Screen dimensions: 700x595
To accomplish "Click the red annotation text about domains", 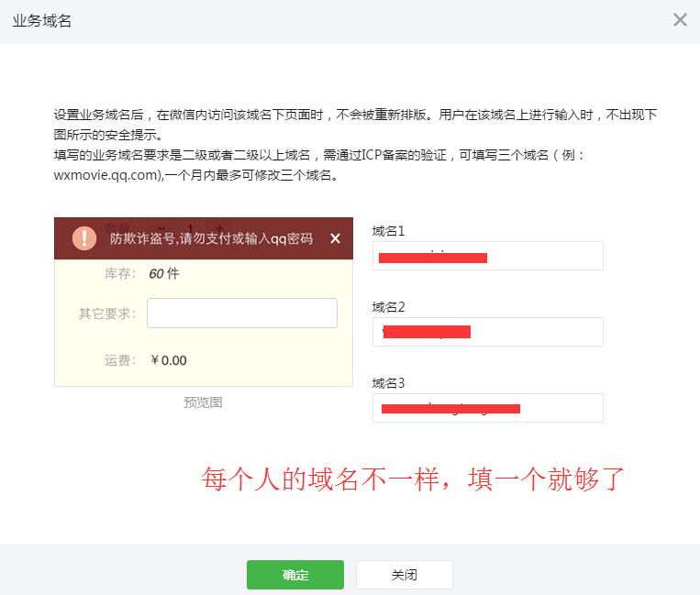I will [x=413, y=479].
